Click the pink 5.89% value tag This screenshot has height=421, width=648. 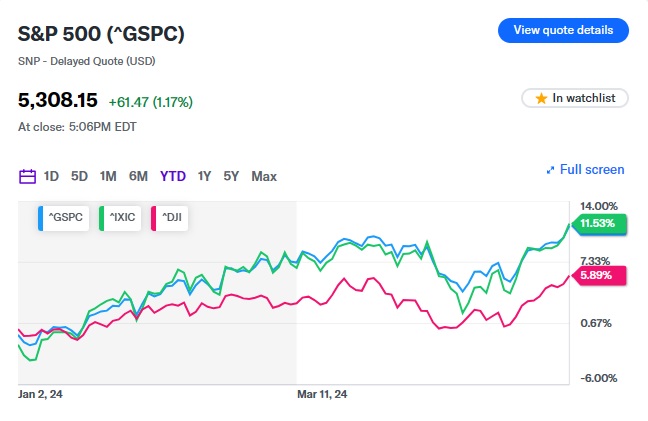[599, 276]
